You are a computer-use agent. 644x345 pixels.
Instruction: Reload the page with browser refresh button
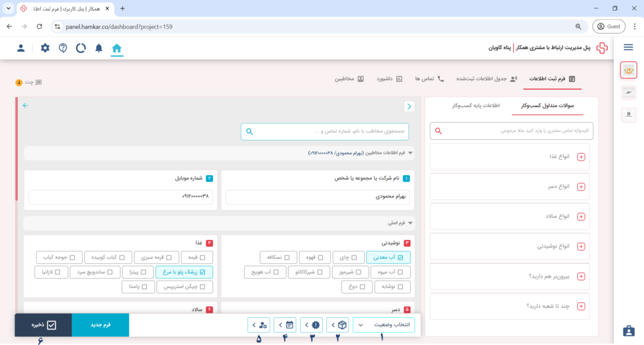pos(40,26)
